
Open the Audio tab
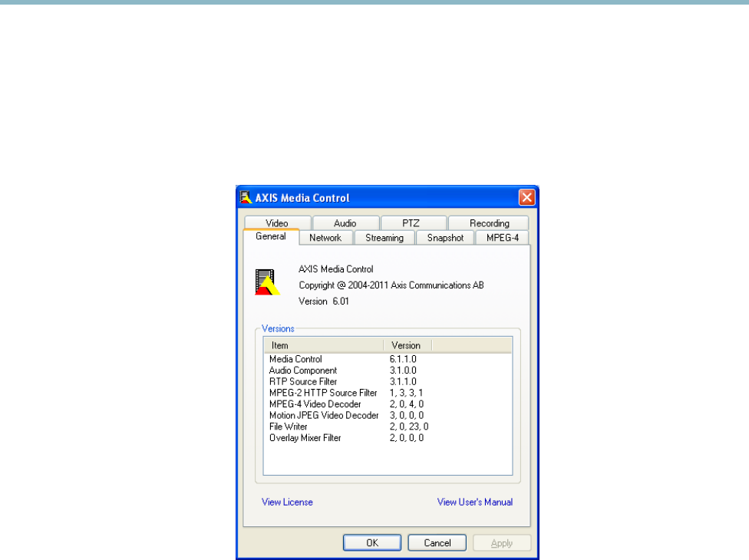click(345, 223)
